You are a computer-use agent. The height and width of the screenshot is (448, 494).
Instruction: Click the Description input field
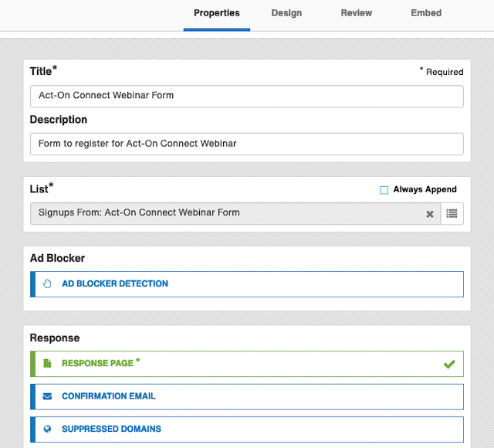point(247,144)
